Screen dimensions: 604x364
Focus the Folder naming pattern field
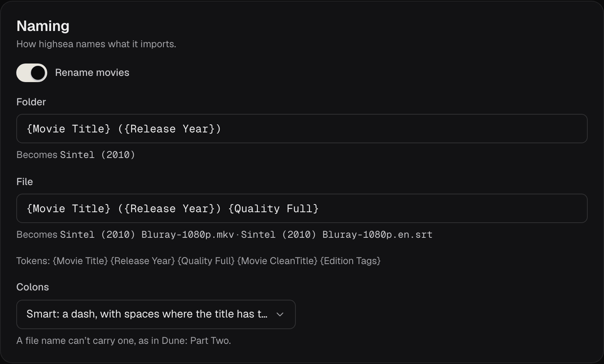302,129
